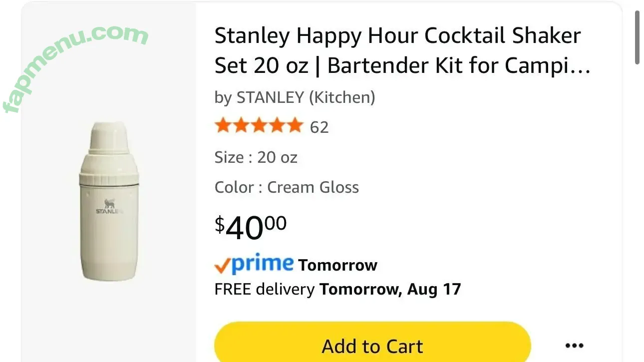Click the Add to Cart button

point(372,346)
